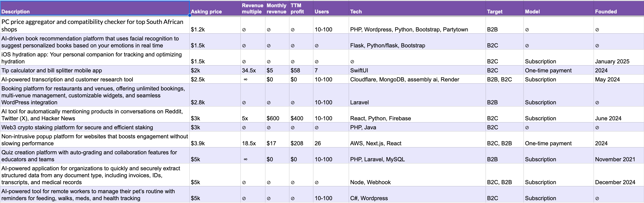Click the PHP, Laravel, MySQL cell
This screenshot has height=203, width=644.
pyautogui.click(x=417, y=156)
